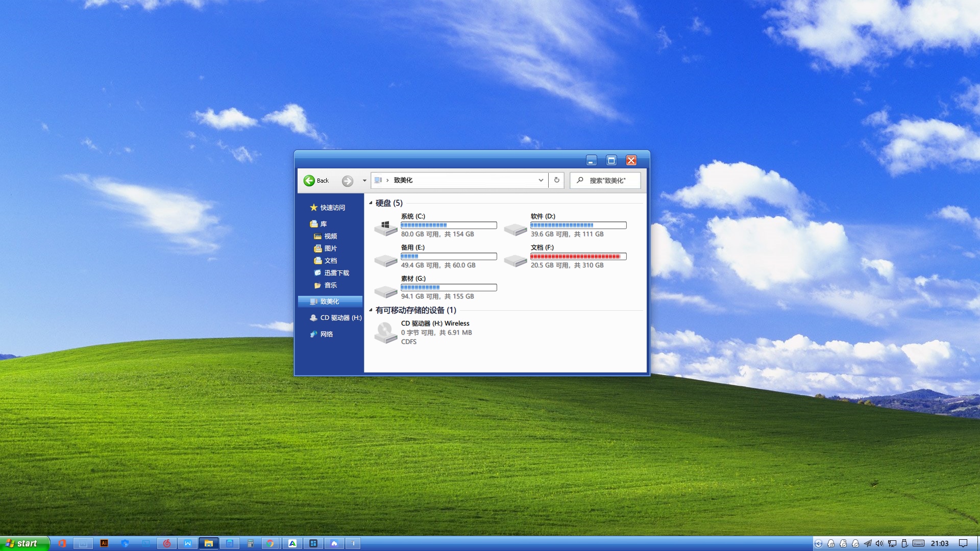Open the four-square grid app on taskbar
Image resolution: width=980 pixels, height=551 pixels.
pos(313,543)
